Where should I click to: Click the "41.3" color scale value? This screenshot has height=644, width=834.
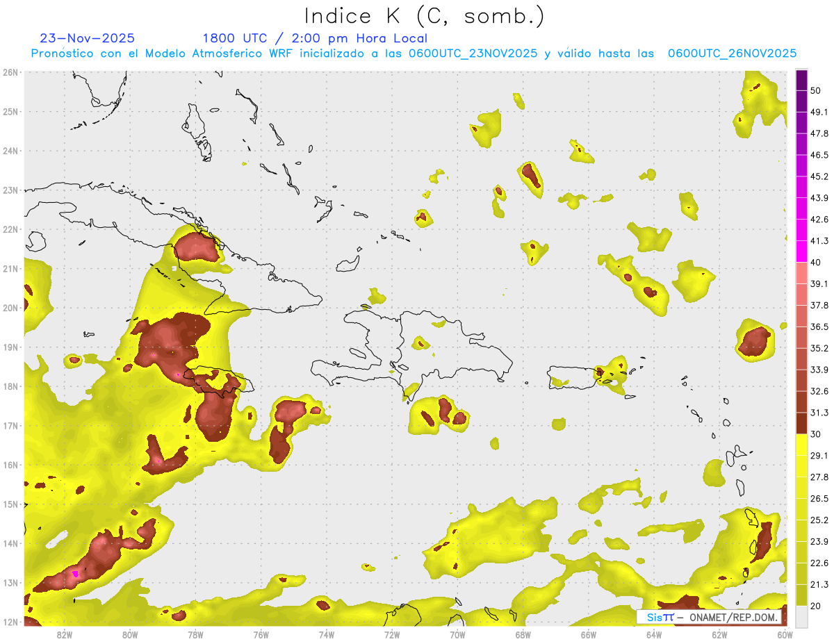pos(819,241)
